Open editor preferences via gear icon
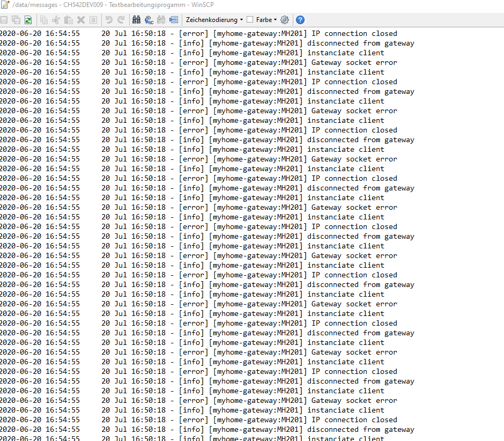Image resolution: width=504 pixels, height=441 pixels. [285, 19]
